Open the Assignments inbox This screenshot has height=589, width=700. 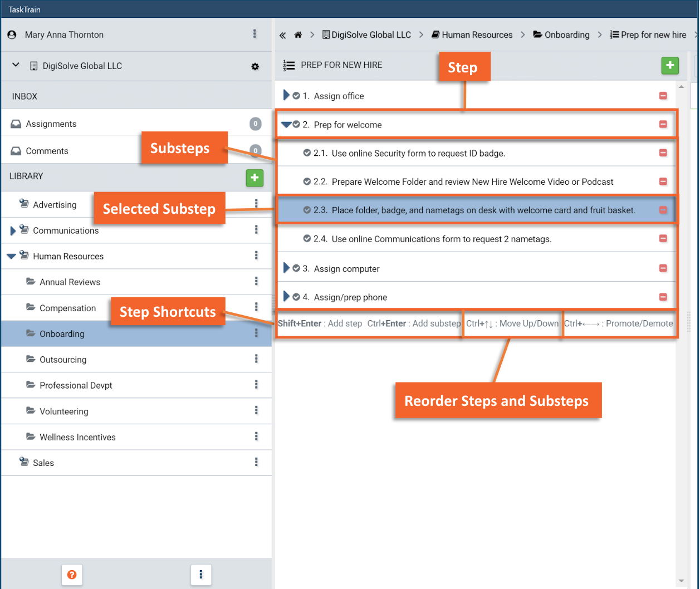pyautogui.click(x=136, y=124)
